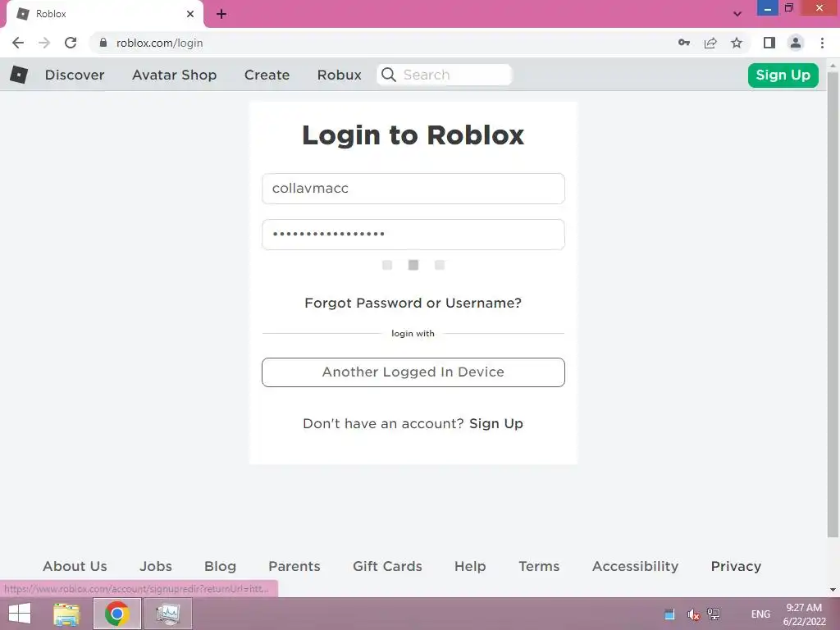Click the ENG language indicator
840x630 pixels.
pos(760,614)
